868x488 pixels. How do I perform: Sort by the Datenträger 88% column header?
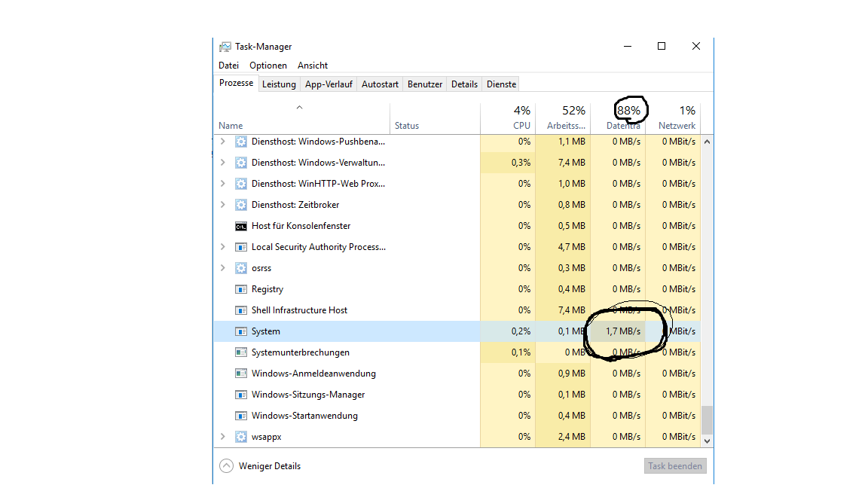tap(619, 117)
